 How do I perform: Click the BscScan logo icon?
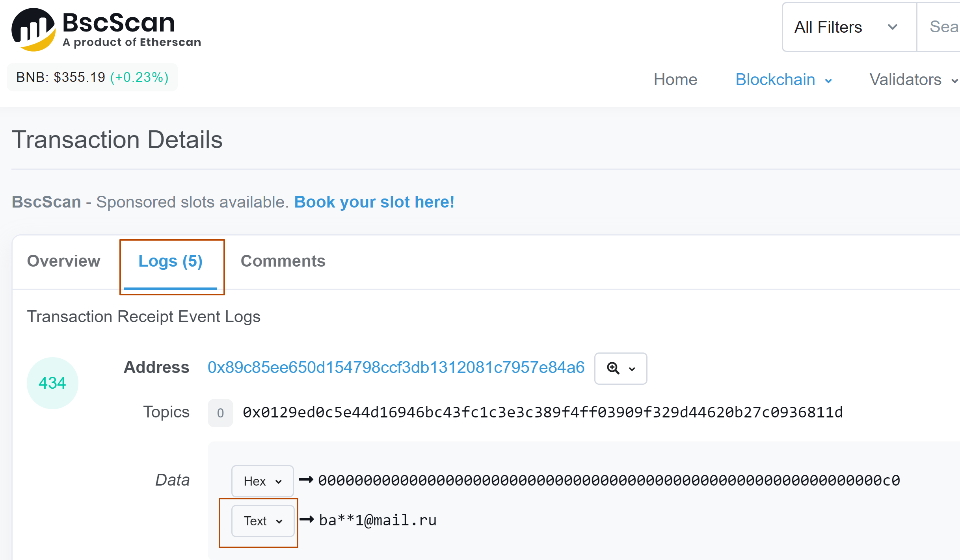tap(33, 30)
